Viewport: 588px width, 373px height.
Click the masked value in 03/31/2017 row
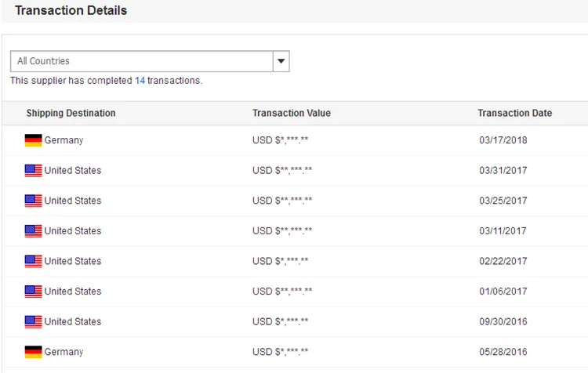pos(282,171)
